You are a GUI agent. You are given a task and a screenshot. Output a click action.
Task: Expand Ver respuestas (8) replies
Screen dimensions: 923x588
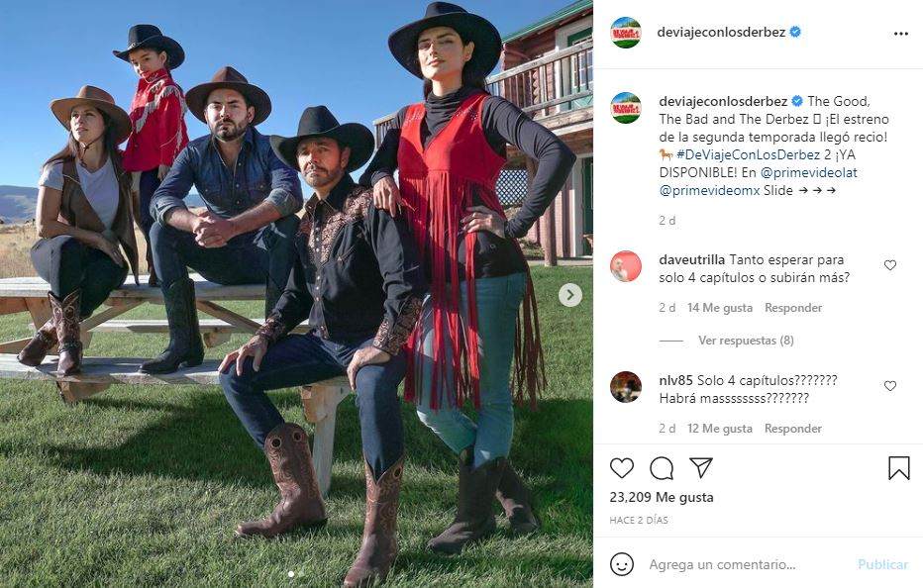[x=746, y=341]
